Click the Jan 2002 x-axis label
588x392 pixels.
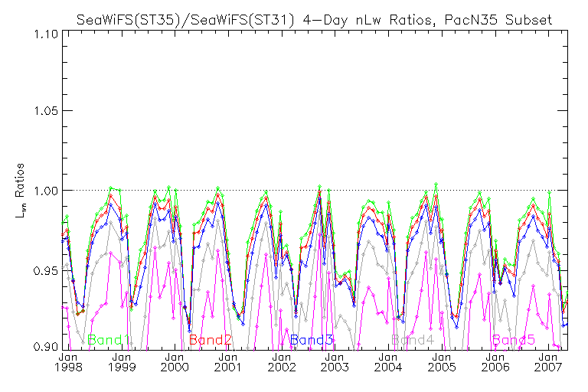point(282,361)
